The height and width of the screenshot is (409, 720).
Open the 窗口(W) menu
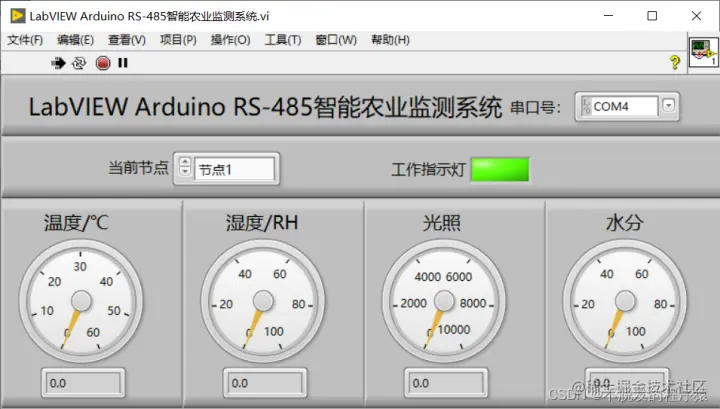(336, 40)
